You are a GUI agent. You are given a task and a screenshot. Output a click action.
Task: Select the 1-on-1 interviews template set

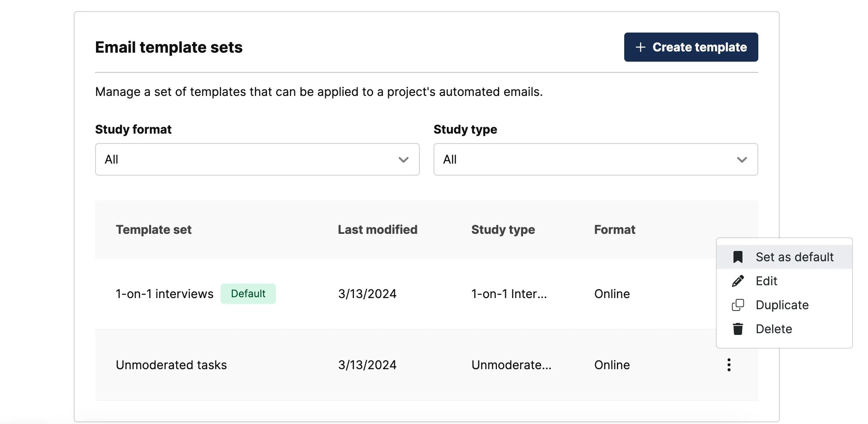pos(165,294)
